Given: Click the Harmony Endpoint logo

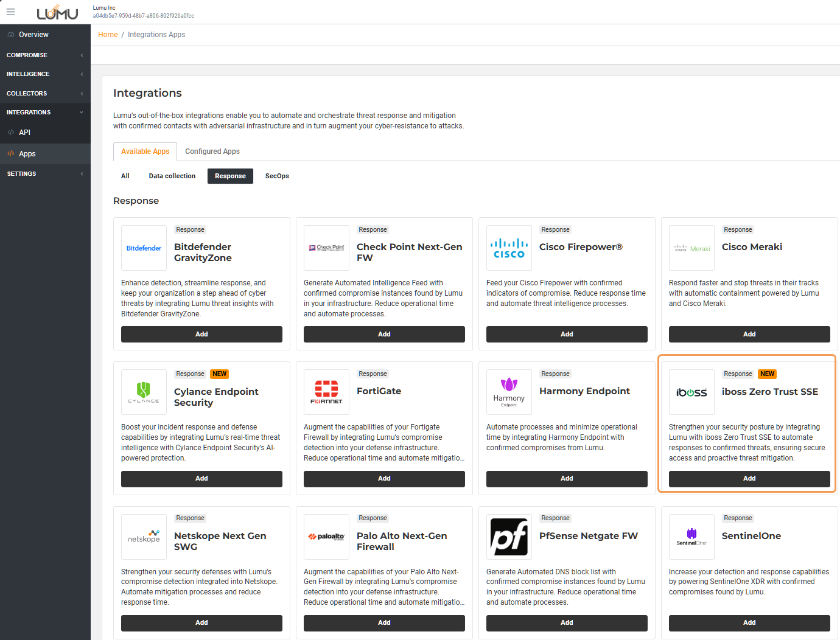Looking at the screenshot, I should [509, 392].
